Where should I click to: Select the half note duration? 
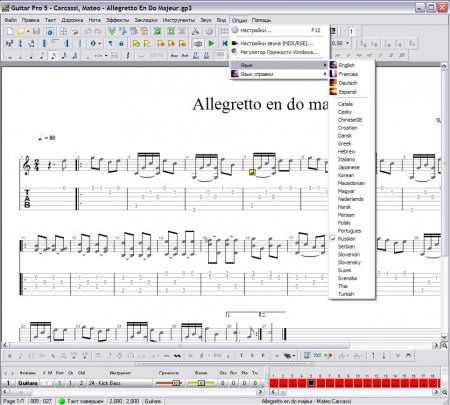(20, 56)
